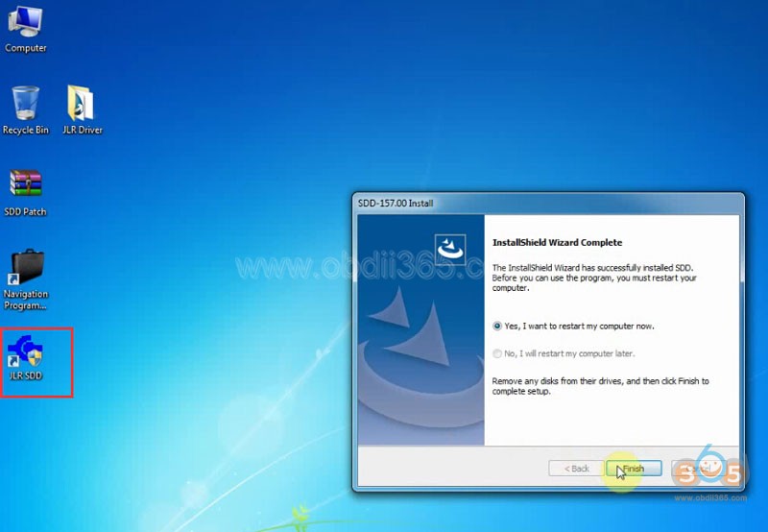Click the InstallShield logo in the banner
The height and width of the screenshot is (532, 768).
click(x=450, y=250)
